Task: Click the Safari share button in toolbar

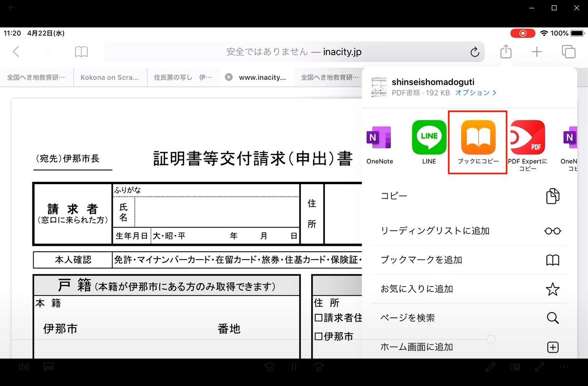Action: (506, 51)
